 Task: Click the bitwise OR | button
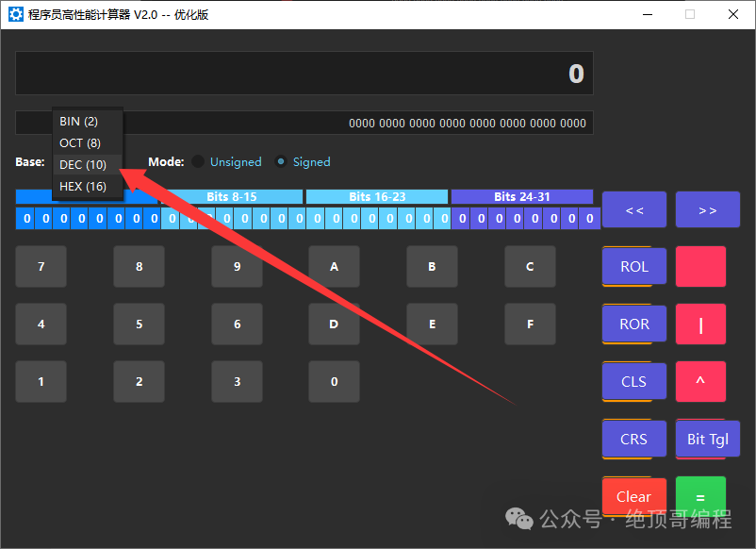(x=700, y=324)
